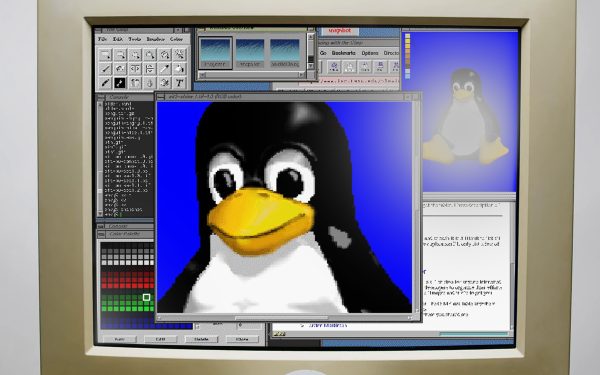Select the Text tool marked T
600x375 pixels.
click(179, 83)
